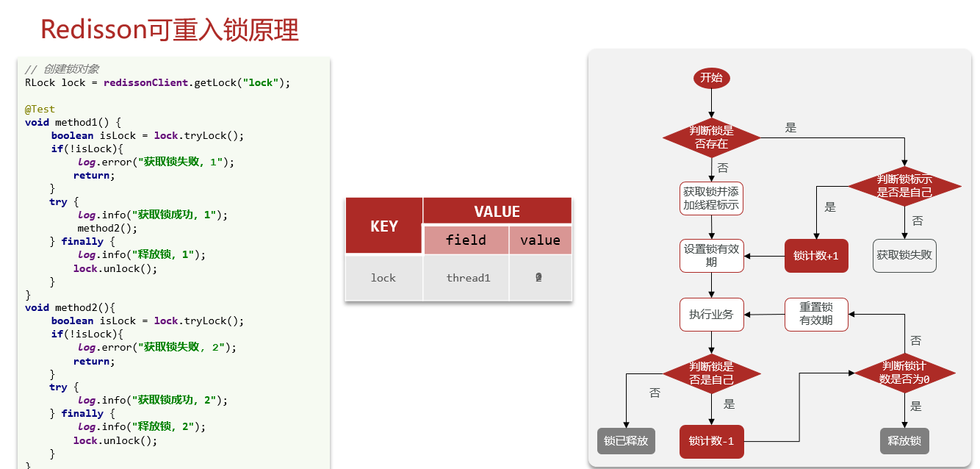Screen dimensions: 980x469
Task: Click the 获取锁失败 box
Action: pyautogui.click(x=904, y=256)
